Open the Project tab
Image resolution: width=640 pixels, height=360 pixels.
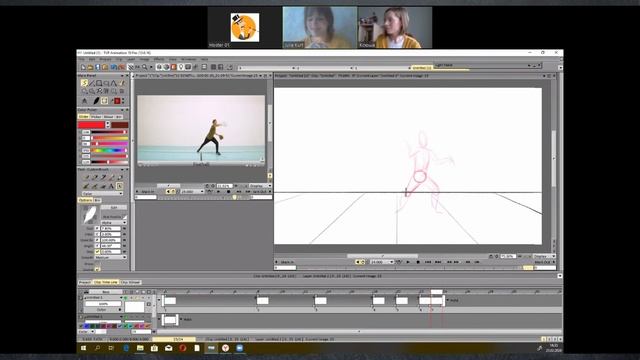coord(85,282)
